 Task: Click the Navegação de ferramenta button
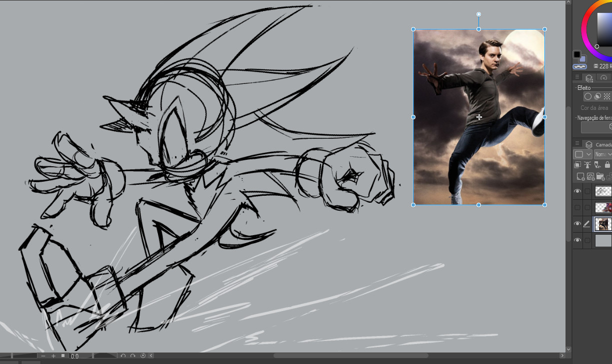click(x=596, y=127)
